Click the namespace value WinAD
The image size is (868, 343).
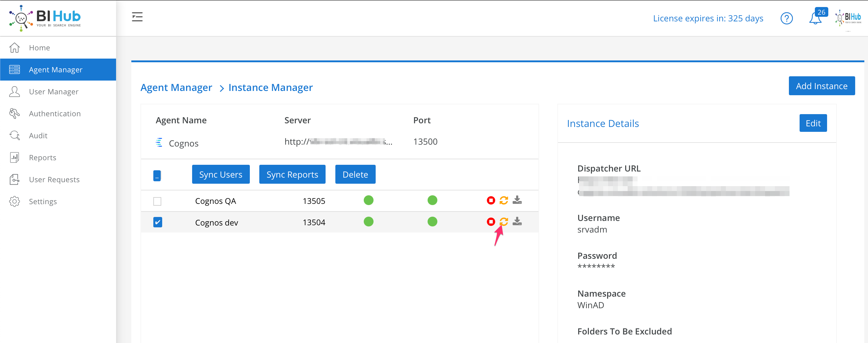[590, 305]
